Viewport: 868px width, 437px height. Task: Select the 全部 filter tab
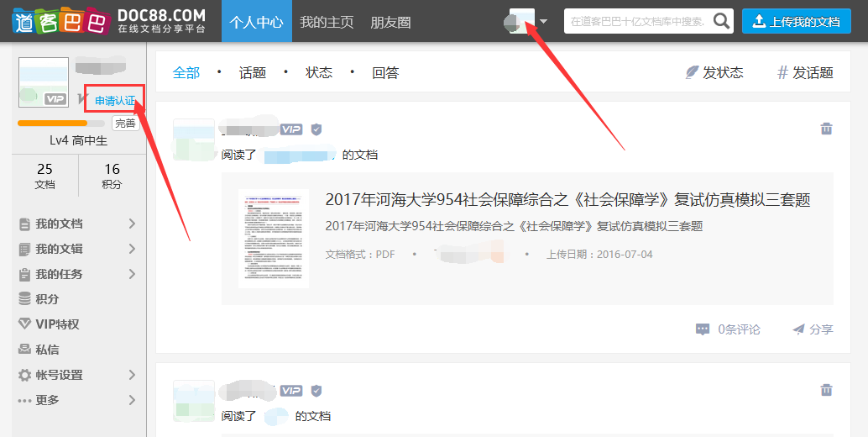[186, 72]
